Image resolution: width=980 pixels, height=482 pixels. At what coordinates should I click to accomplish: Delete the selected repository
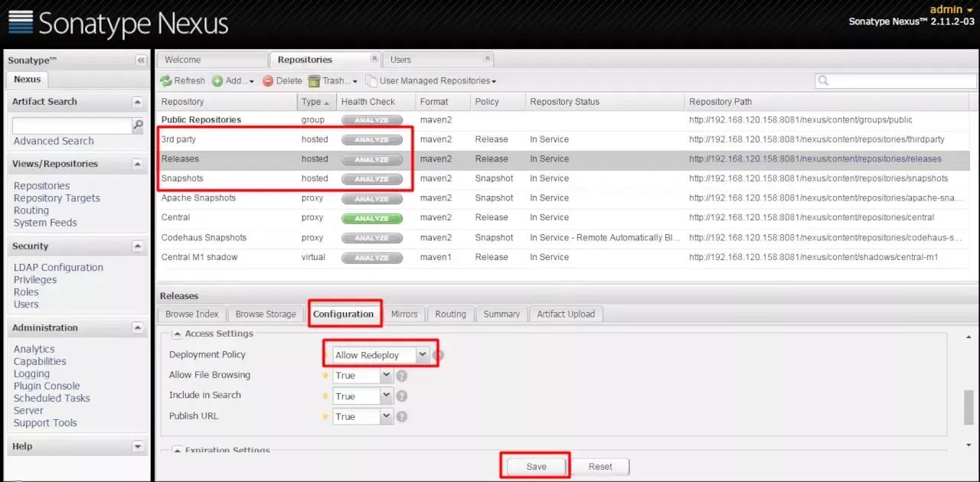(283, 80)
